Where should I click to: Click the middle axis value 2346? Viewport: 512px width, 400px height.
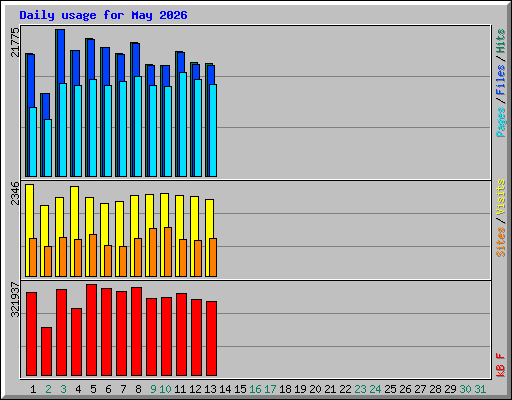pyautogui.click(x=15, y=193)
